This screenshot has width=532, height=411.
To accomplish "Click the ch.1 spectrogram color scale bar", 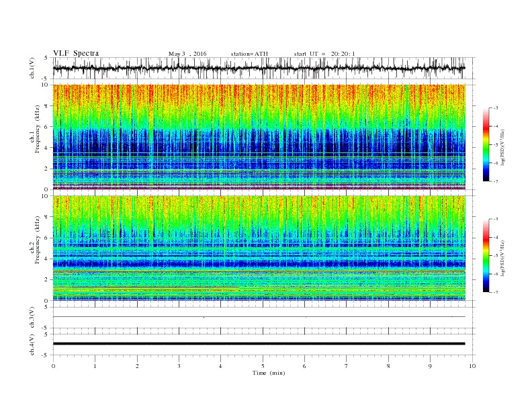I will tap(486, 144).
